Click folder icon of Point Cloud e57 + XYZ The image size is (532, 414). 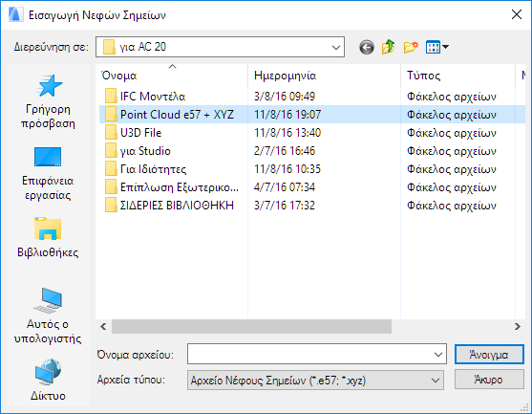(111, 115)
